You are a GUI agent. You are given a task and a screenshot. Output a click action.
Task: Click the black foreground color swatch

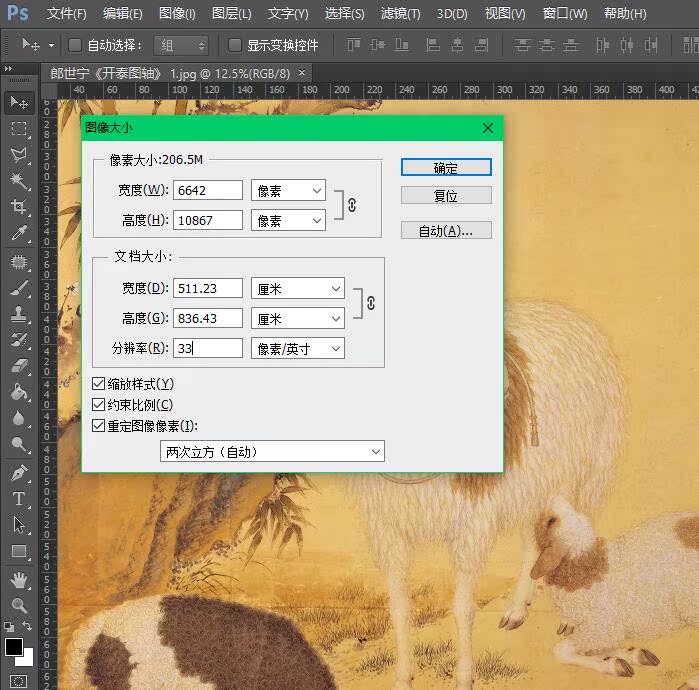(13, 646)
